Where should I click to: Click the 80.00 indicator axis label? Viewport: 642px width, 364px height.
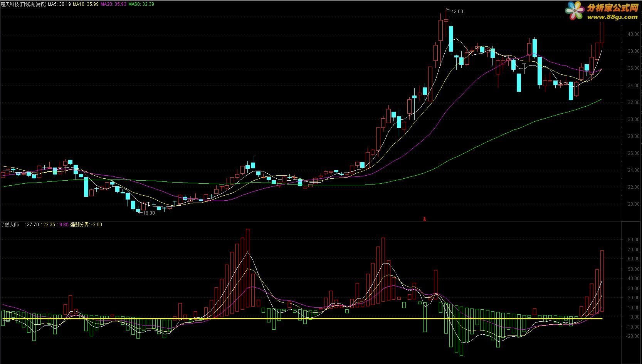[634, 240]
